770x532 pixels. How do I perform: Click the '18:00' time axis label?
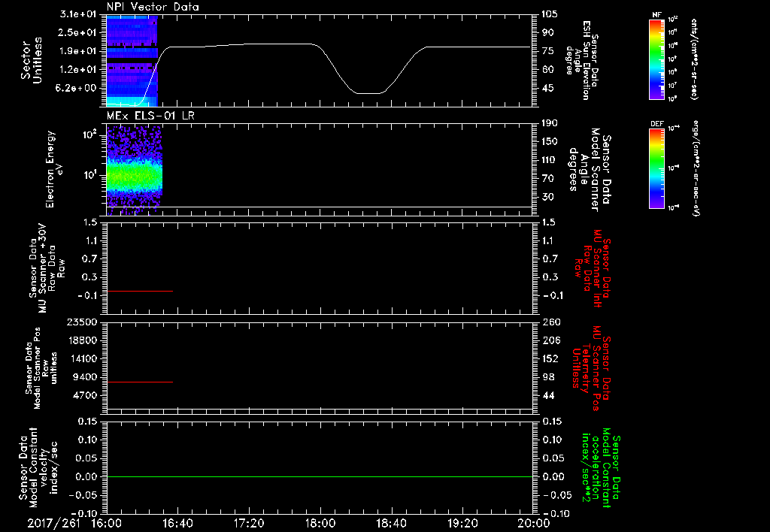[320, 523]
